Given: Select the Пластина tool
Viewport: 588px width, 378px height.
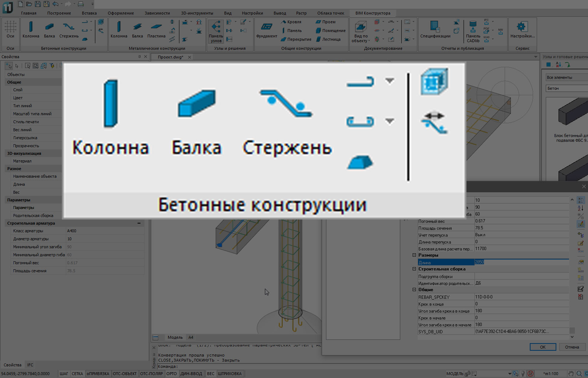Looking at the screenshot, I should tap(156, 29).
